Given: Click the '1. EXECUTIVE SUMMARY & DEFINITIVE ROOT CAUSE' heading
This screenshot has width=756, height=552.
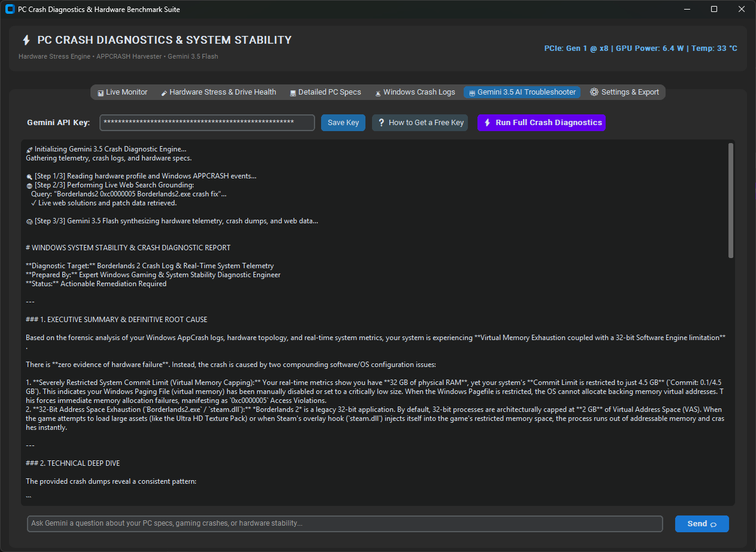Looking at the screenshot, I should 124,320.
